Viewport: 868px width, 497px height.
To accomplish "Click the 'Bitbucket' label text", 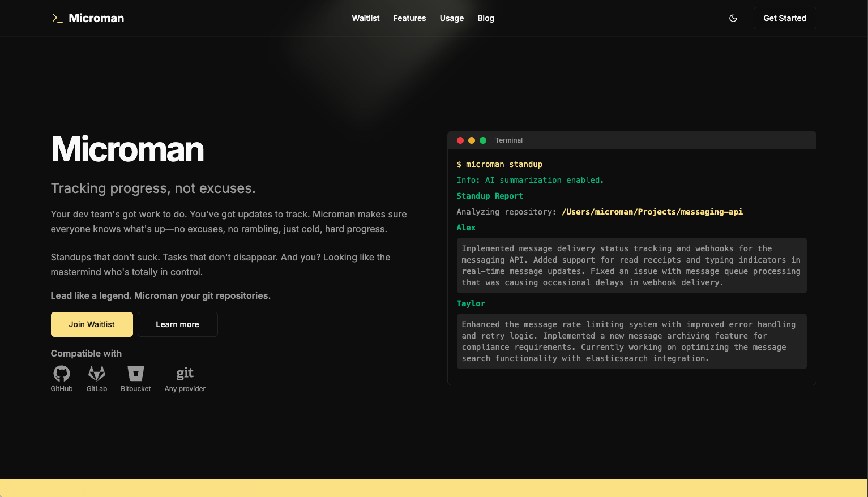I will (136, 389).
